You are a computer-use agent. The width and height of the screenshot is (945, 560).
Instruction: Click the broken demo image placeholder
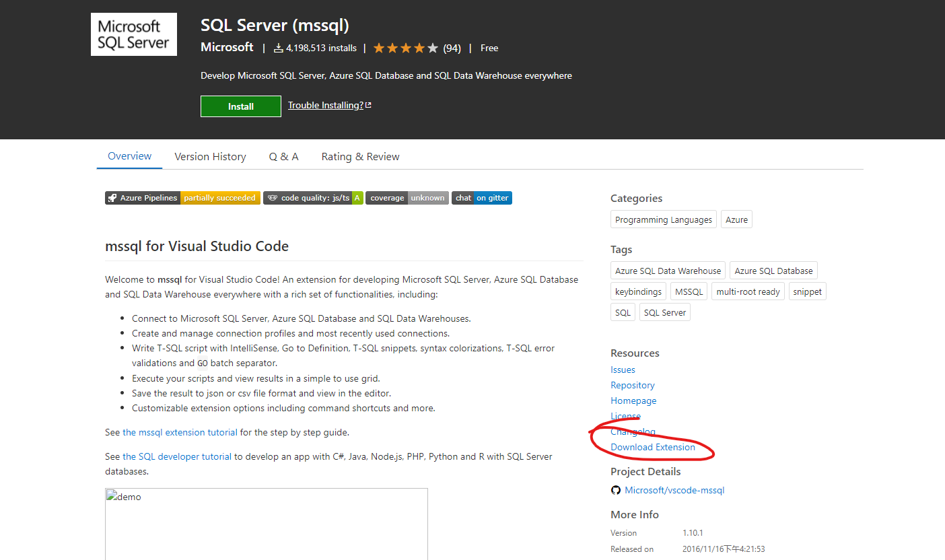click(x=267, y=524)
